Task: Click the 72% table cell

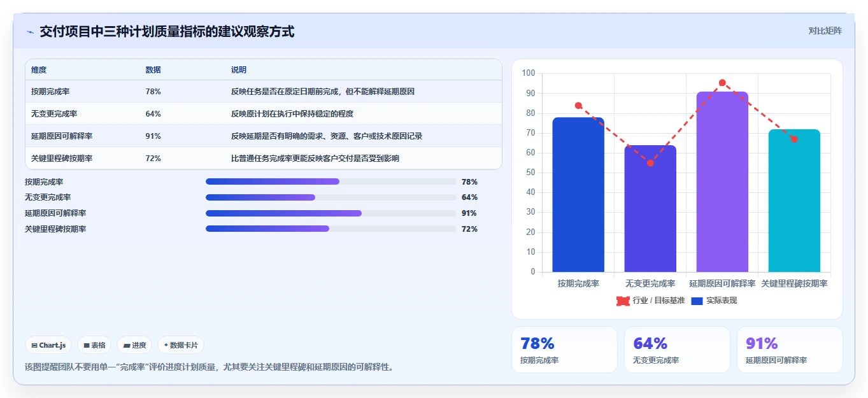Action: click(x=153, y=159)
